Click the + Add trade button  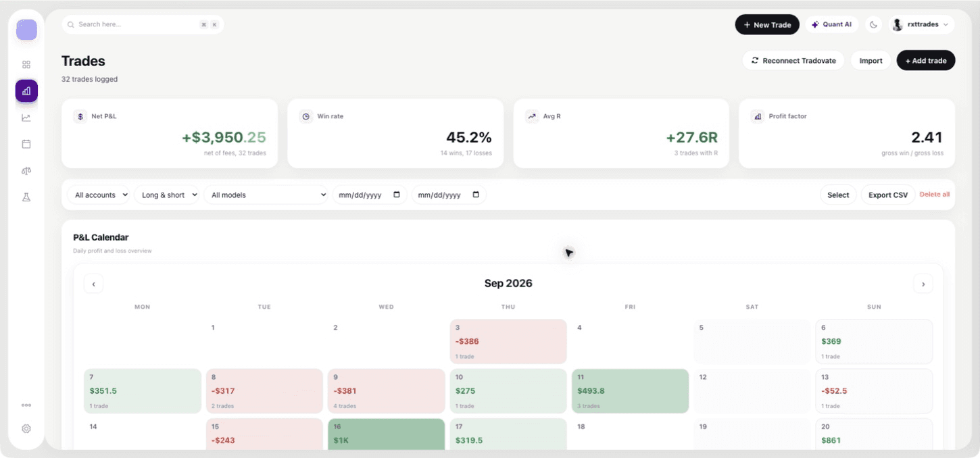(926, 60)
